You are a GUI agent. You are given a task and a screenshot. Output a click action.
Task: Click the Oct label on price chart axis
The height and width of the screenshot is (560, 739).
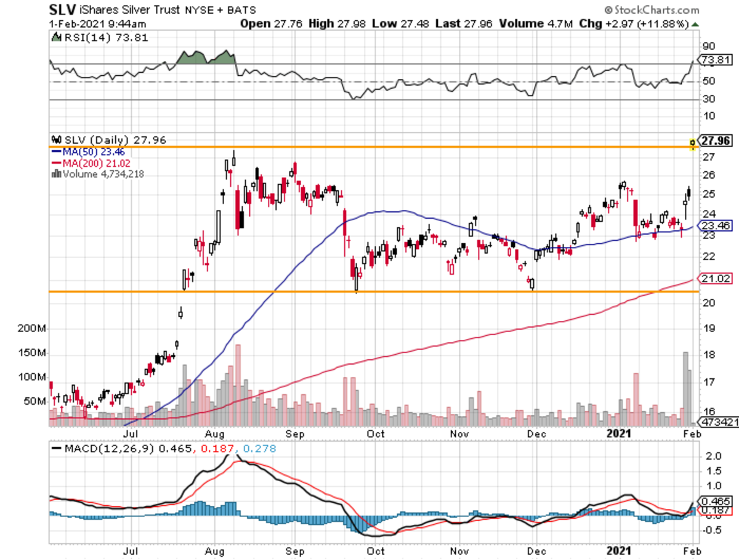click(x=376, y=434)
